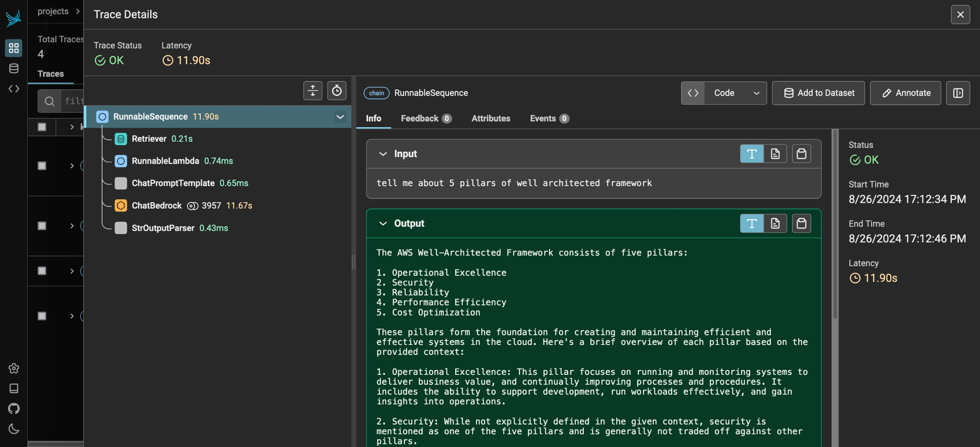This screenshot has height=447, width=980.
Task: Expand the header row chevron
Action: pyautogui.click(x=72, y=127)
